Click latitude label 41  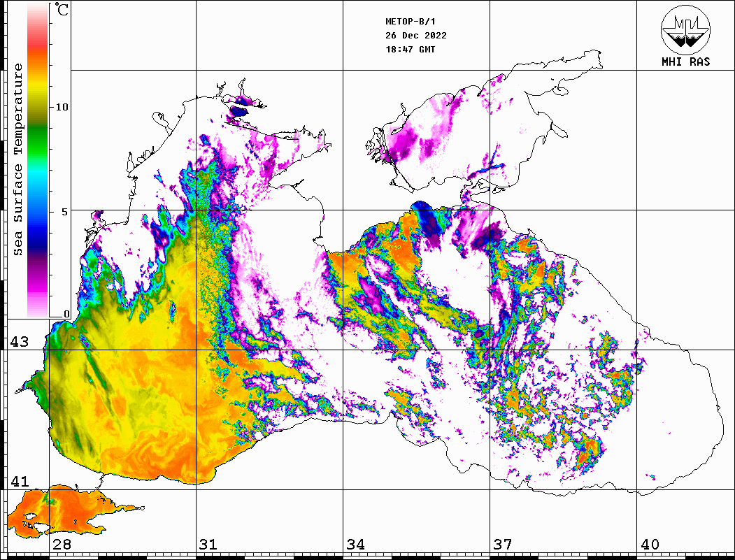click(20, 481)
